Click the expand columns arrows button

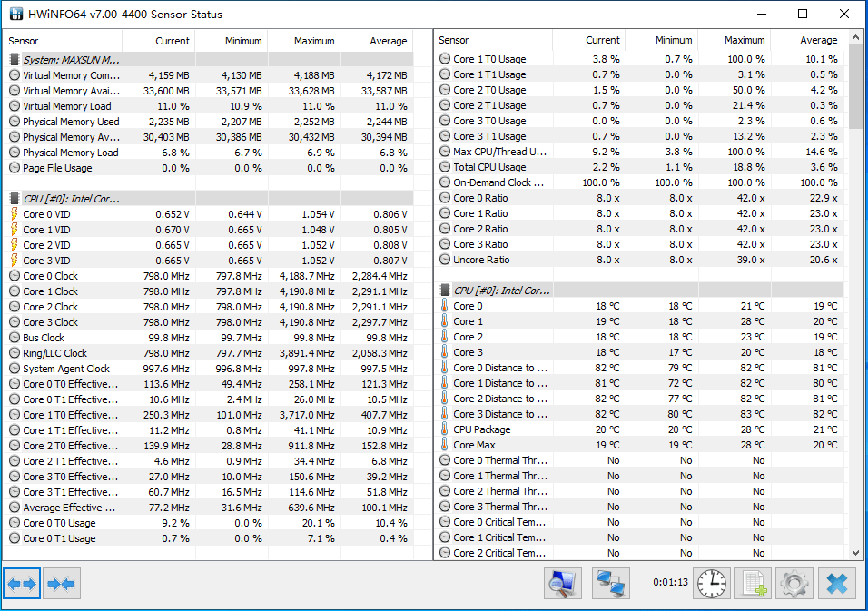(x=22, y=584)
